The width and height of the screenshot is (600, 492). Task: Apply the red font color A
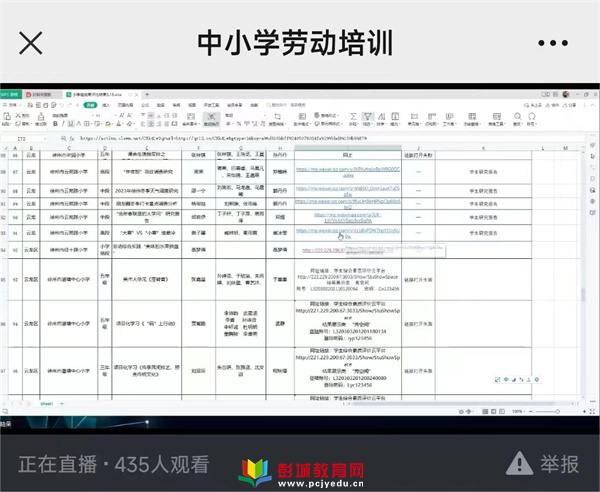click(x=119, y=124)
